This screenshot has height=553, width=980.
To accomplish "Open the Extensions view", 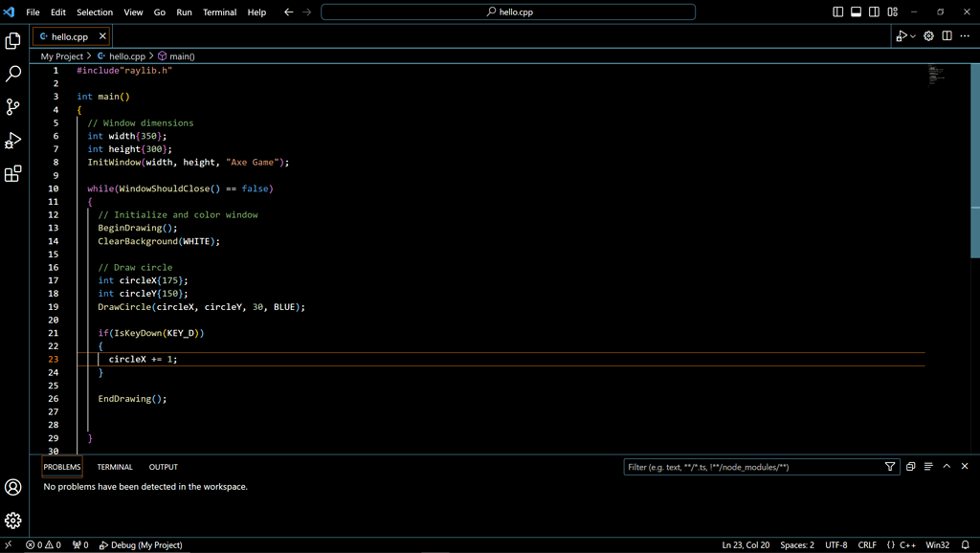I will pos(12,173).
